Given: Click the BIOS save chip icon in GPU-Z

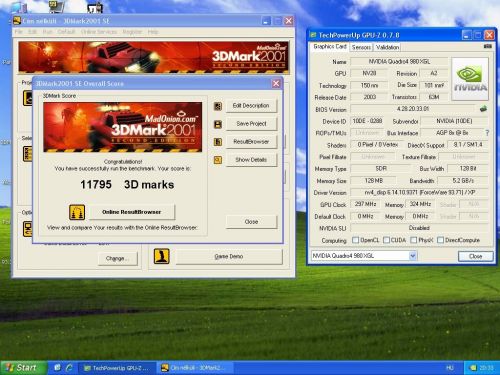Looking at the screenshot, I should (483, 109).
